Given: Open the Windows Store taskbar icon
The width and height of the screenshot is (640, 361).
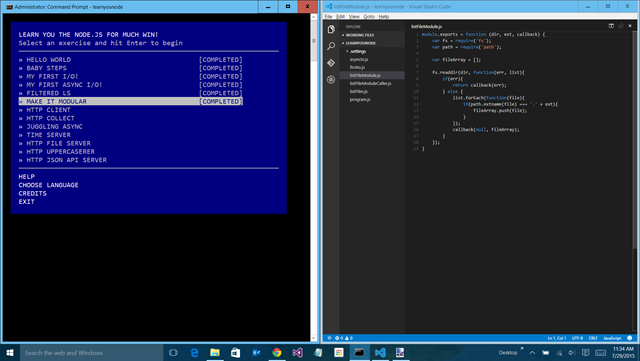Looking at the screenshot, I should click(x=236, y=352).
